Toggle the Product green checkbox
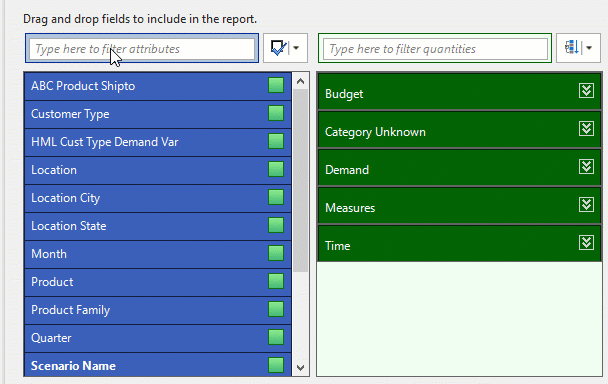This screenshot has height=384, width=608. click(x=276, y=281)
